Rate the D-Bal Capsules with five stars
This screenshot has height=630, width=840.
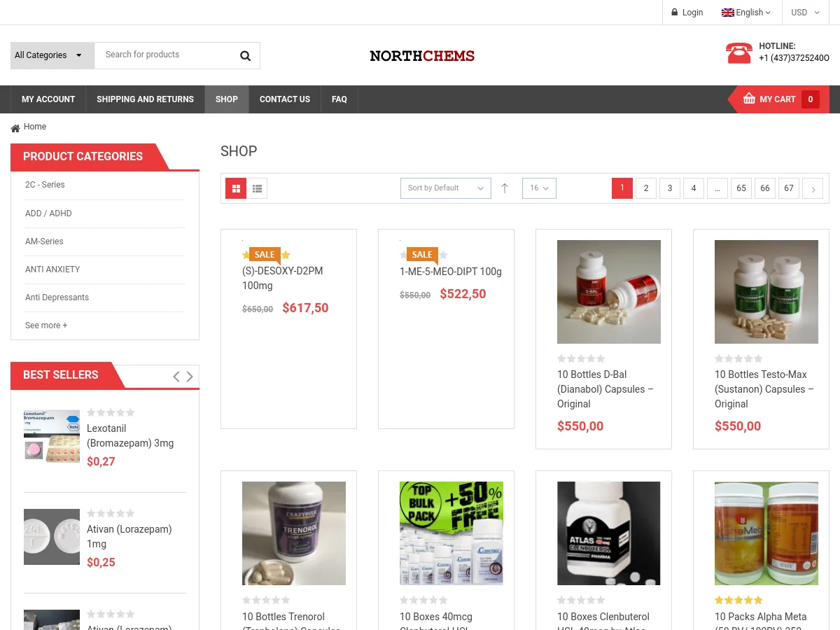tap(601, 358)
